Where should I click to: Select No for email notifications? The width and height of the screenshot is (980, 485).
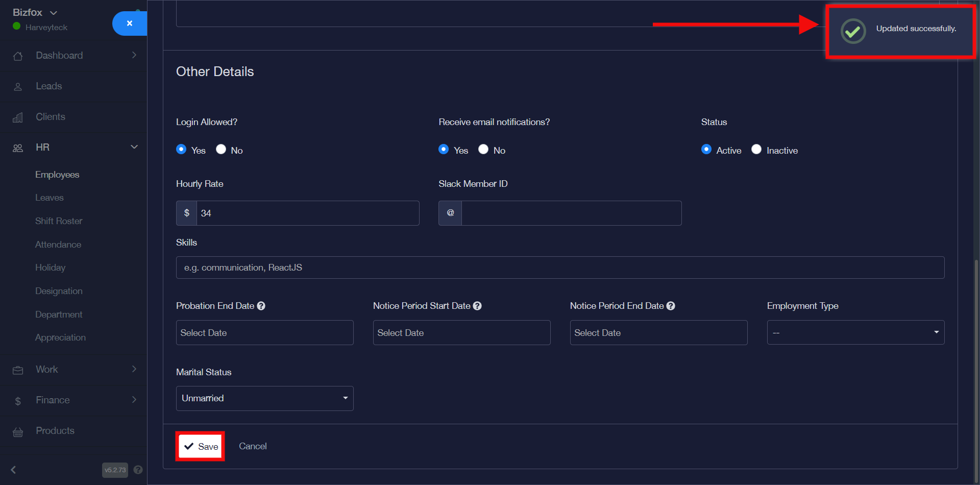tap(483, 149)
